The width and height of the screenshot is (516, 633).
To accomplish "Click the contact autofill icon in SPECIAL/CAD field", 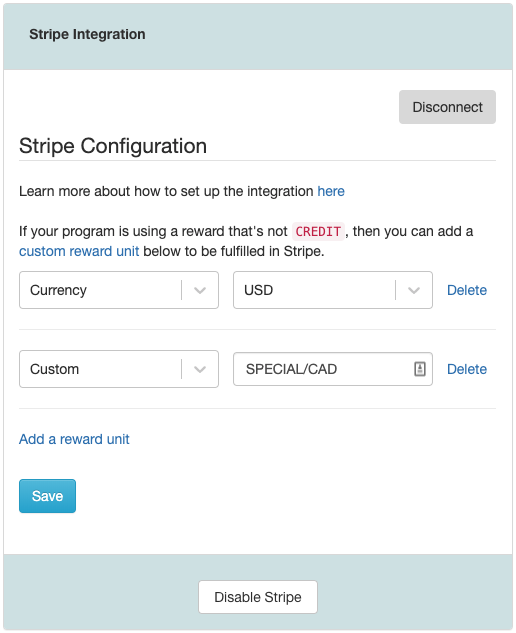I will [420, 369].
